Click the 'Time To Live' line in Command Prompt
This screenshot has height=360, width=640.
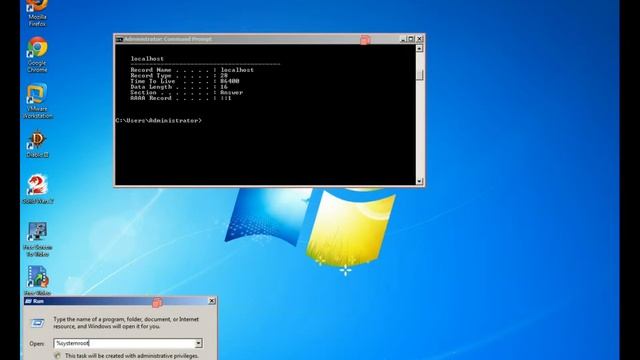coord(185,81)
